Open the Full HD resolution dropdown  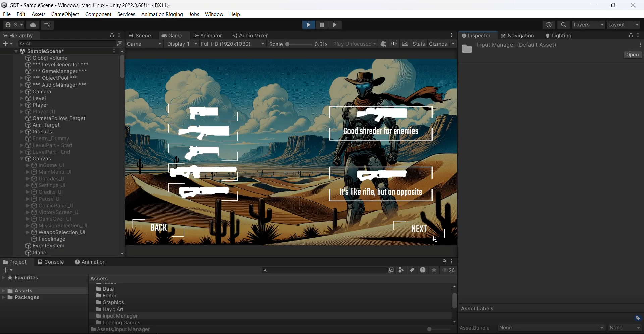tap(233, 44)
